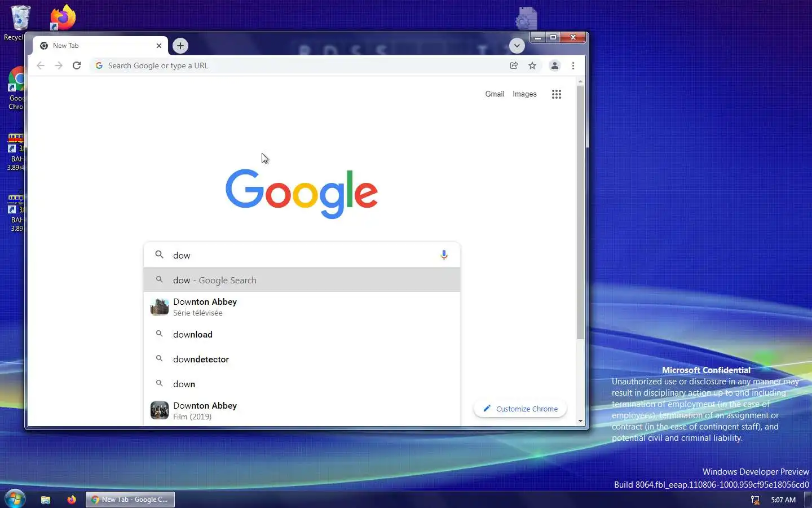Open a new tab with plus button
812x508 pixels.
(180, 46)
